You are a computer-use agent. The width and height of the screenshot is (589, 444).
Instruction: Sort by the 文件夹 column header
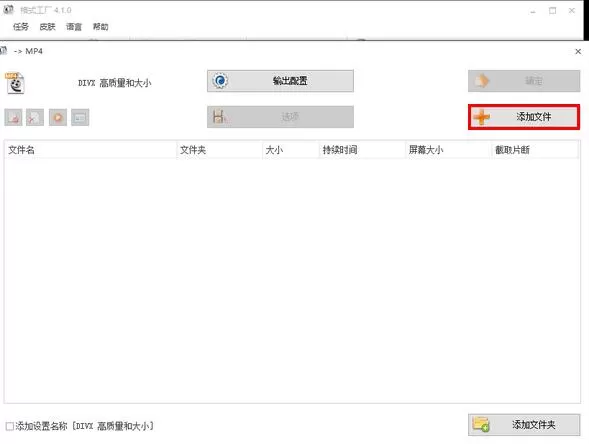(x=219, y=150)
